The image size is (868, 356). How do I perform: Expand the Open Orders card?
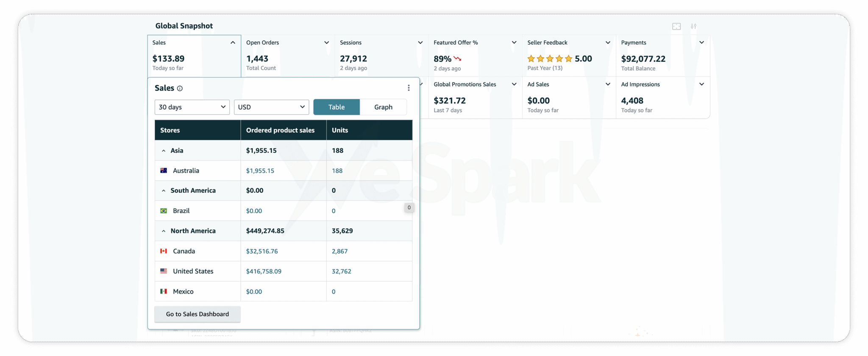tap(326, 43)
